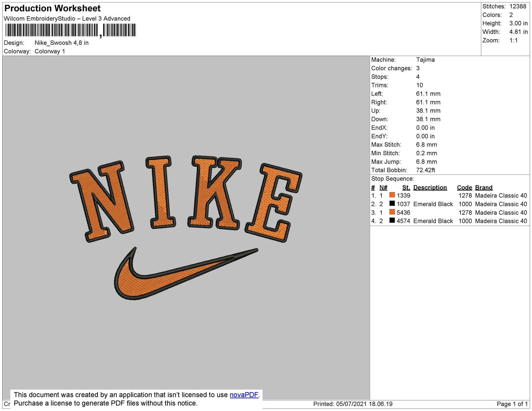Viewport: 532px width, 411px height.
Task: Click the black swatch for stop 1037
Action: 392,203
